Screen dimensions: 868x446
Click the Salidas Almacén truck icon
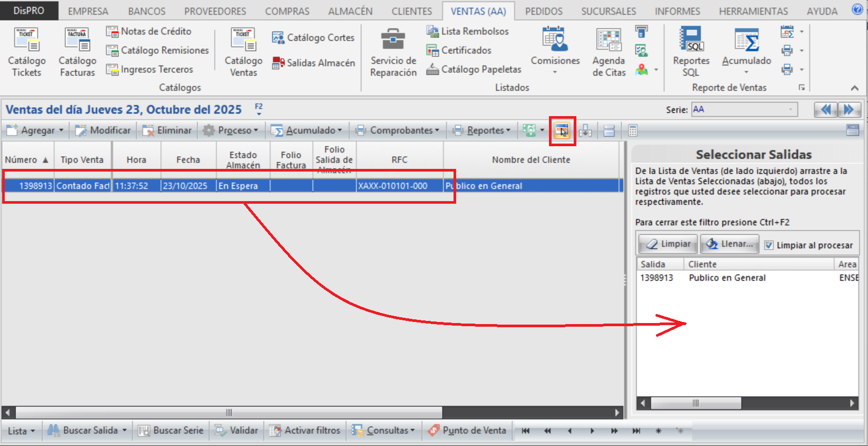click(278, 63)
